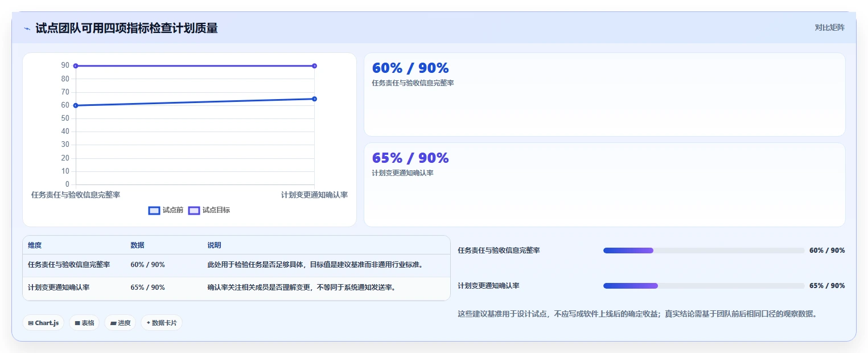The width and height of the screenshot is (868, 353).
Task: Click the 任务责任与验收信息完整率 cell in the table
Action: click(69, 265)
